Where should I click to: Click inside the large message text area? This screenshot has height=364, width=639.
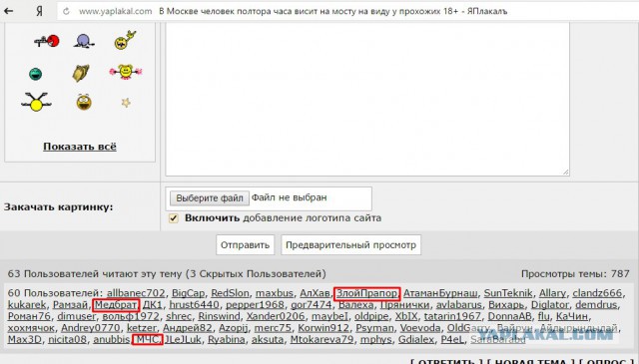point(367,100)
